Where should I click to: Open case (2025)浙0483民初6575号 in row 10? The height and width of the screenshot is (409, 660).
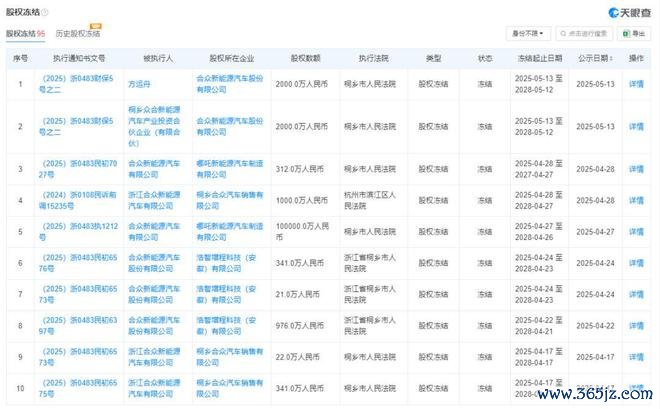coord(78,388)
